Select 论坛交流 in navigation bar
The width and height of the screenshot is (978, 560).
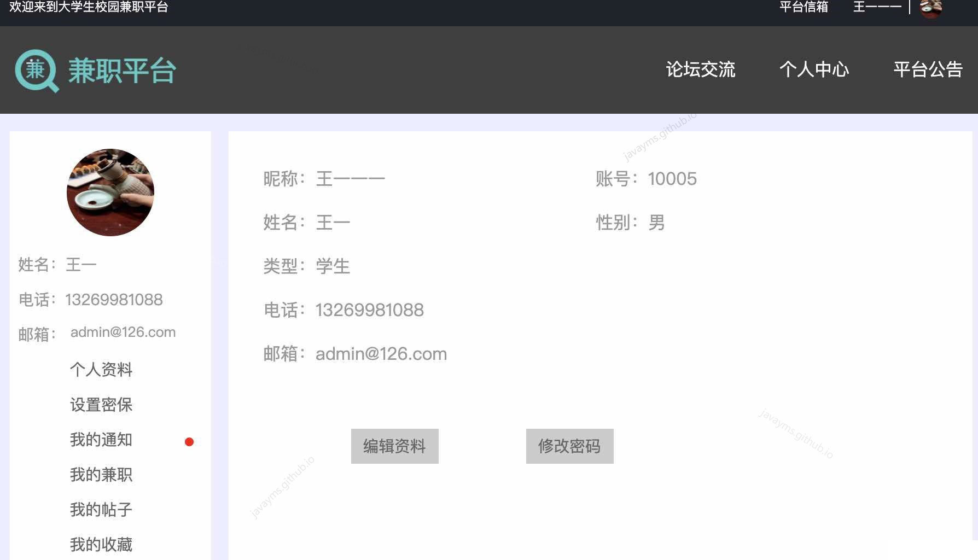701,70
